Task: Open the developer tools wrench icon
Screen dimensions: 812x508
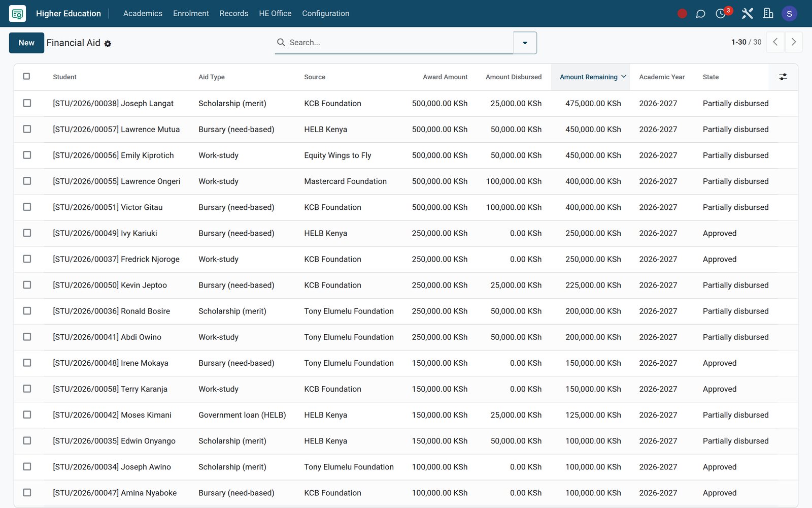Action: (x=747, y=14)
